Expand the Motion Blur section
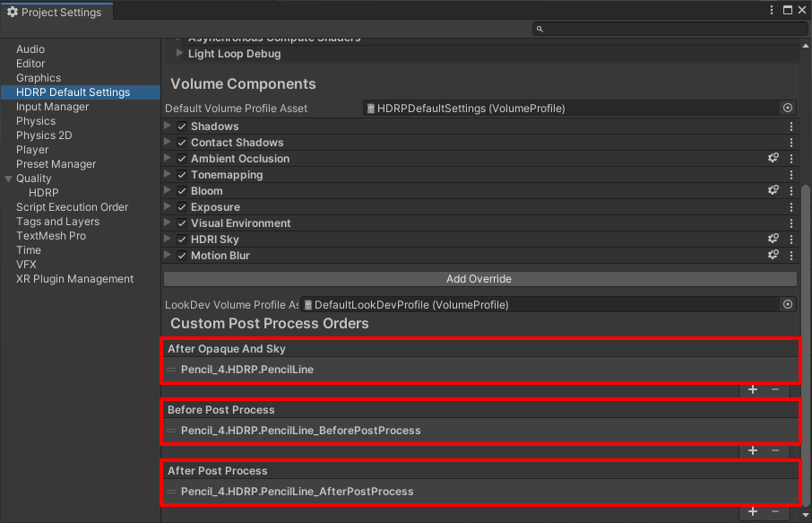This screenshot has height=523, width=812. tap(168, 254)
